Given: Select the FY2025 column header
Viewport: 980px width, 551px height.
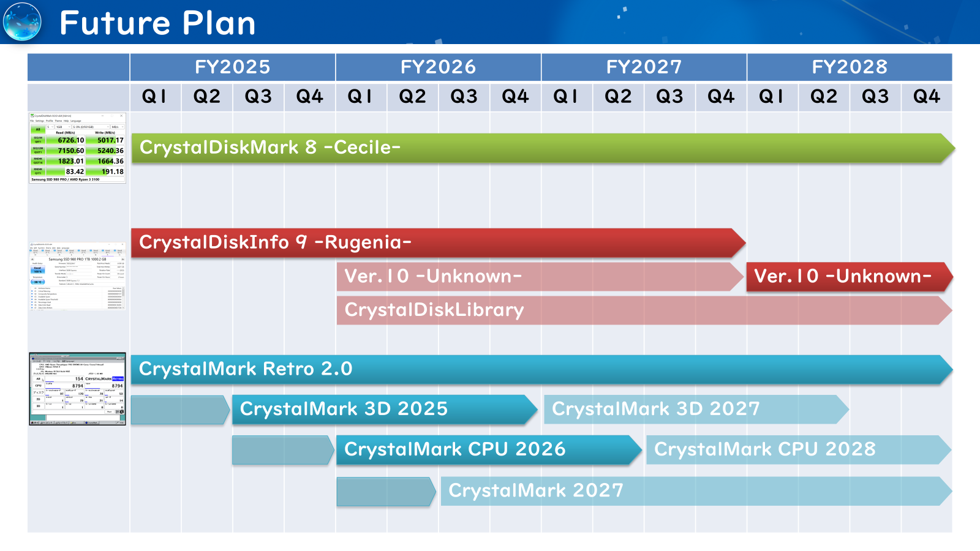Looking at the screenshot, I should [x=232, y=67].
